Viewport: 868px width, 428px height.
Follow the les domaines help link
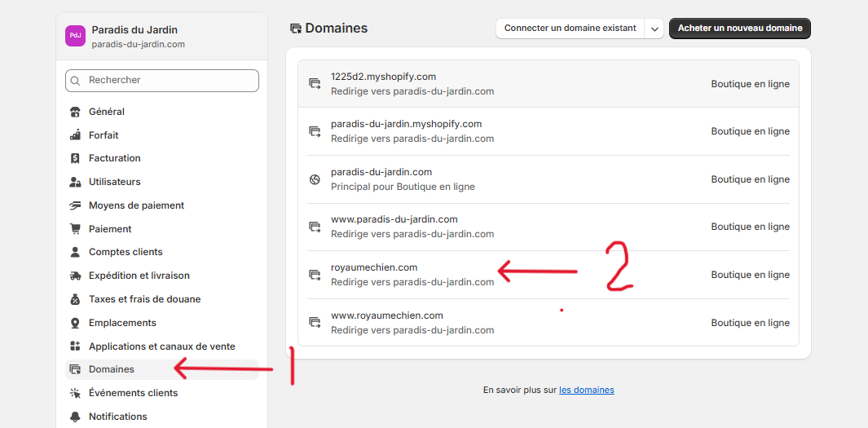point(586,390)
